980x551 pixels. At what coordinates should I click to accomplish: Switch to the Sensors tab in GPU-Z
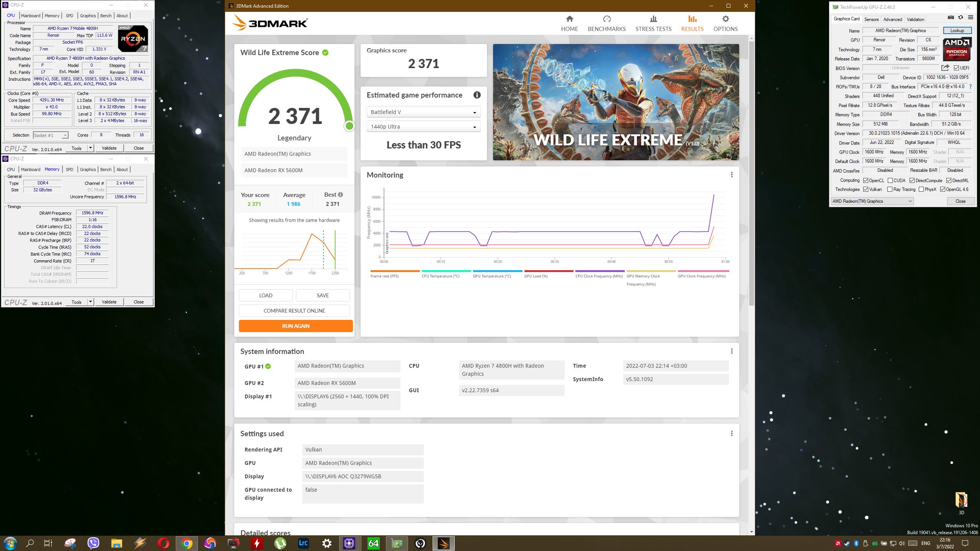[x=871, y=19]
